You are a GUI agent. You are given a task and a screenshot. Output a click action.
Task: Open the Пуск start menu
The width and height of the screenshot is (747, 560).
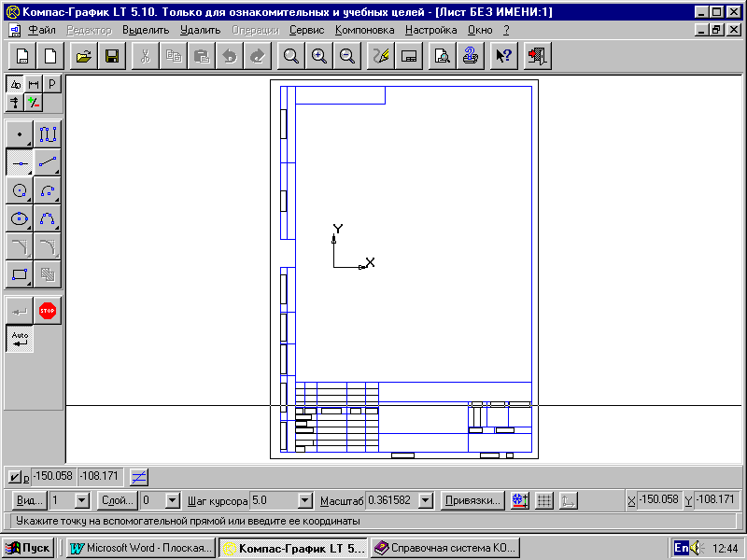(28, 548)
